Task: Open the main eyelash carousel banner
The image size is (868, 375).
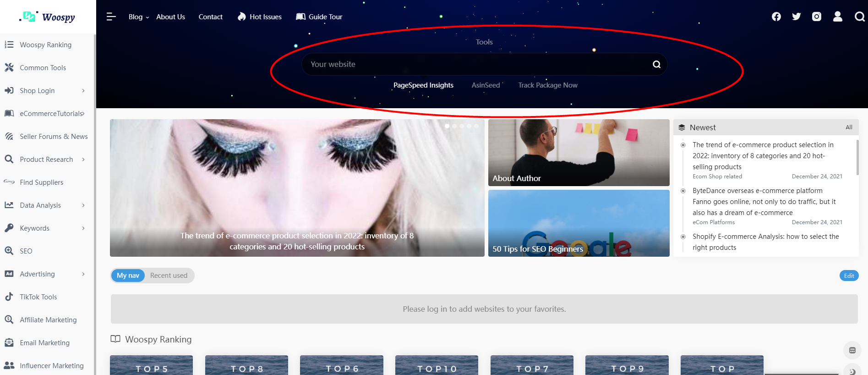Action: pos(297,188)
